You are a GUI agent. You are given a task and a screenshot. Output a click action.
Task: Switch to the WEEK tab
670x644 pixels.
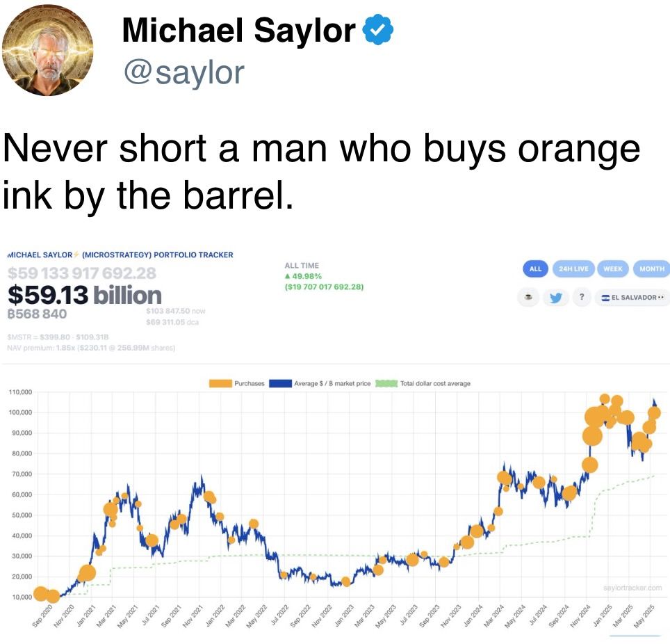click(x=613, y=268)
